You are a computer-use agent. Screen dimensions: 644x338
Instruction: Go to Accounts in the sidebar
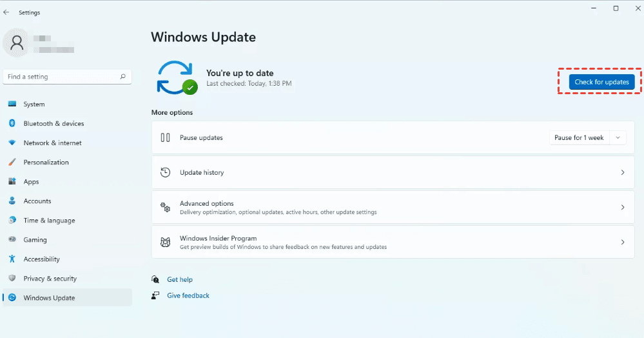[37, 201]
